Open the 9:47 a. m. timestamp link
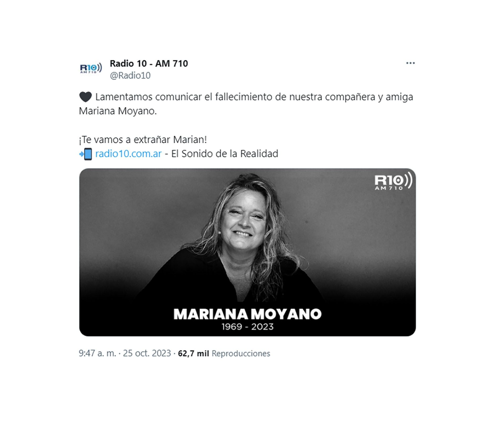Screen dimensions: 504x421 (x=97, y=353)
